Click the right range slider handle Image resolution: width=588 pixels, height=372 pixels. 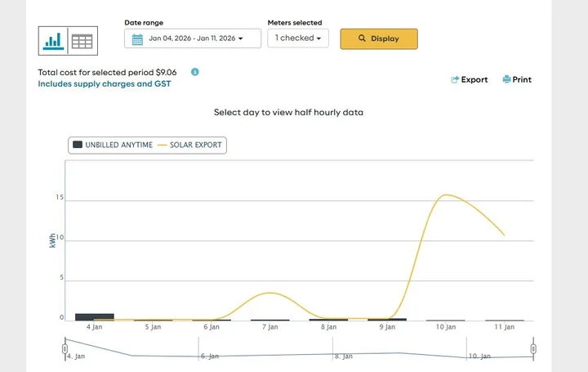click(x=533, y=349)
